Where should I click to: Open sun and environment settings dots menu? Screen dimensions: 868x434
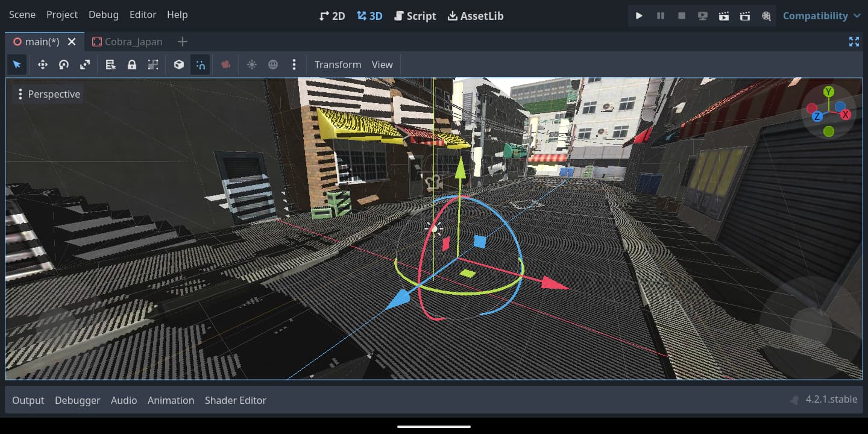click(294, 64)
